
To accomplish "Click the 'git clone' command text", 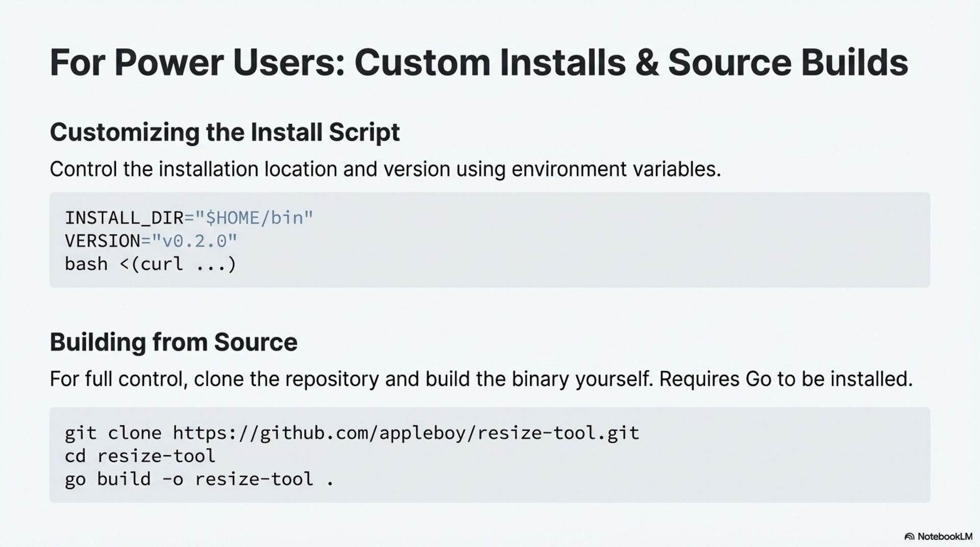I will [113, 433].
